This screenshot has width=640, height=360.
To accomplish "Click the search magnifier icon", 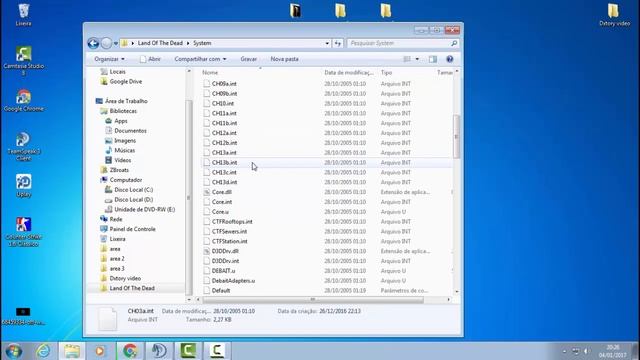I will (x=454, y=43).
